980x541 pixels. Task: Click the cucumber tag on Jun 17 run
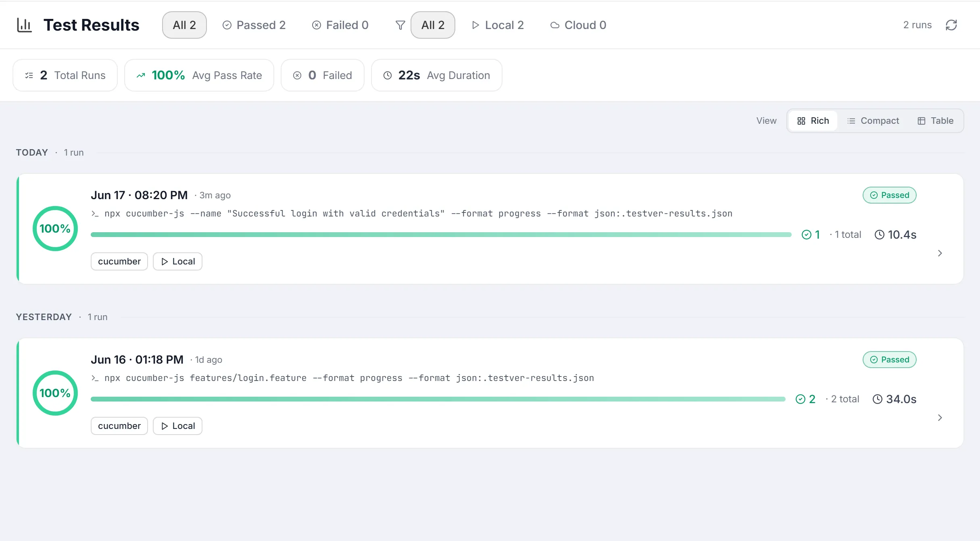pos(119,261)
